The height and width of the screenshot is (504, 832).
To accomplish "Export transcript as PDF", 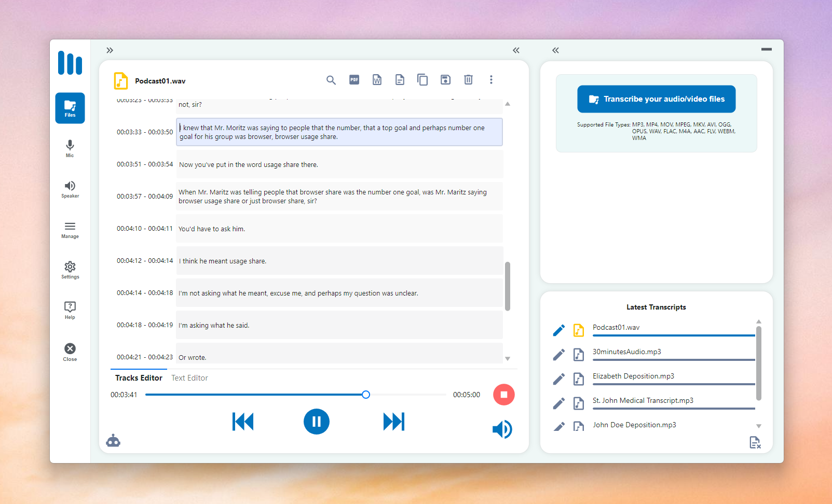I will point(354,79).
